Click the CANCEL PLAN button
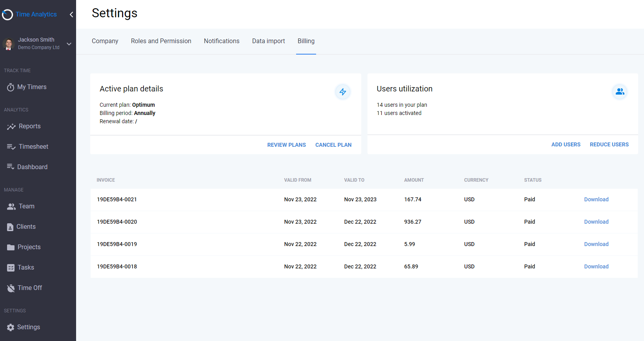 (333, 145)
